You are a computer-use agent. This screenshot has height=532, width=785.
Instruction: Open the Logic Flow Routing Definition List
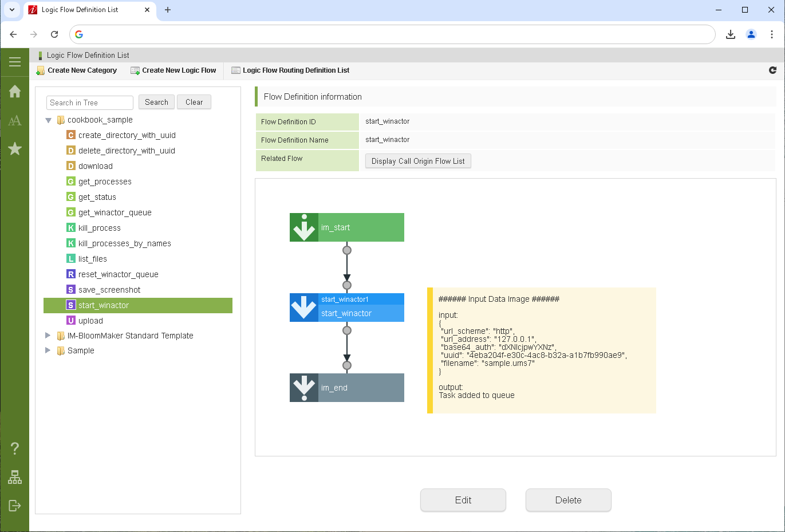pos(290,70)
